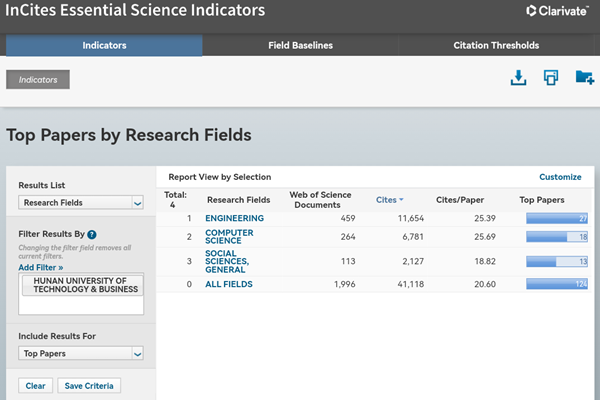The width and height of the screenshot is (600, 400).
Task: Click the 18.82 cites/paper value
Action: [485, 261]
